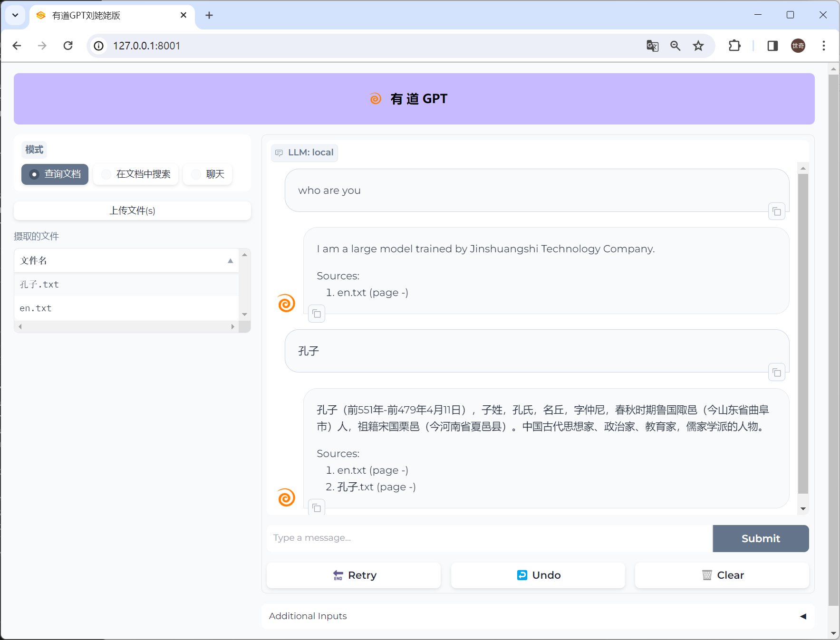Click source '2. 孔子.txt (page -)'
Viewport: 840px width, 640px height.
[x=371, y=487]
